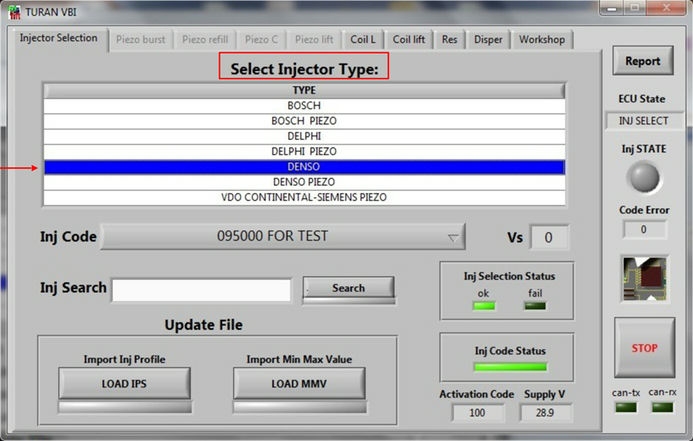Open the Workshop tab

(541, 40)
